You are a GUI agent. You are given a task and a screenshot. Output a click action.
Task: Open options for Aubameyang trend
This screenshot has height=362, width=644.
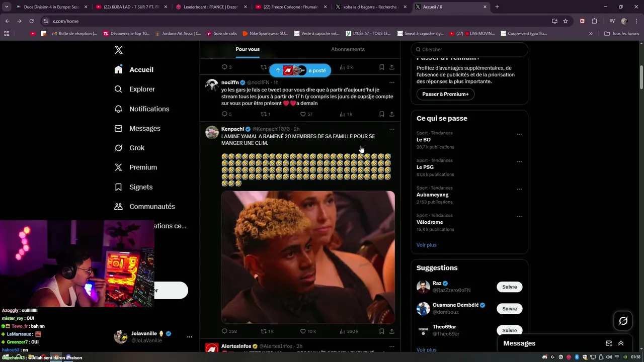pos(519,190)
